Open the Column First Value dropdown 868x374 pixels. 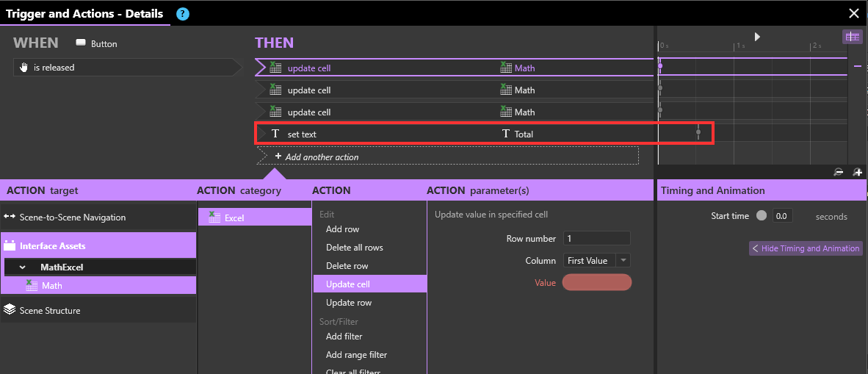[597, 260]
